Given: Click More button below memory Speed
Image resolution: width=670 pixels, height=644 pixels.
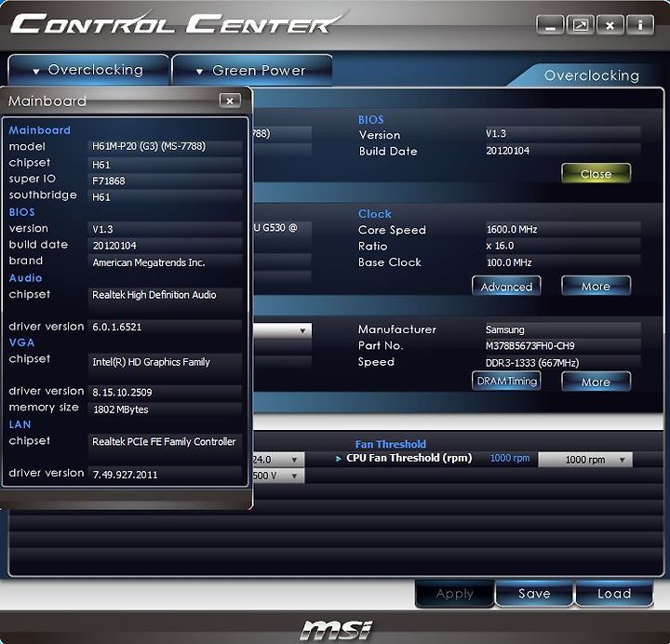Looking at the screenshot, I should coord(596,382).
